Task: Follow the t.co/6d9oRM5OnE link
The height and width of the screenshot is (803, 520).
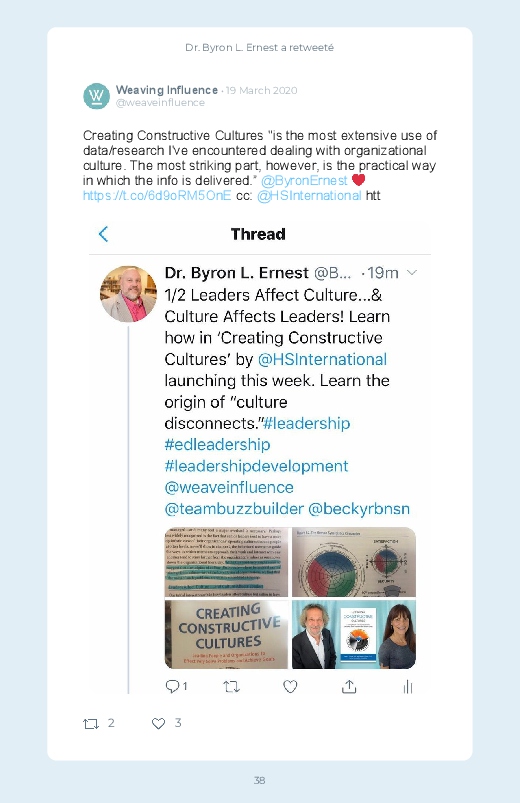Action: pos(157,196)
